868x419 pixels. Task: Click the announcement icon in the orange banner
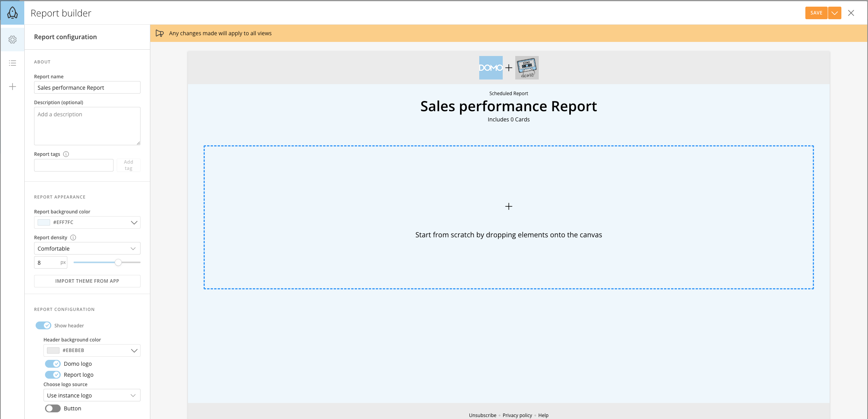(159, 33)
